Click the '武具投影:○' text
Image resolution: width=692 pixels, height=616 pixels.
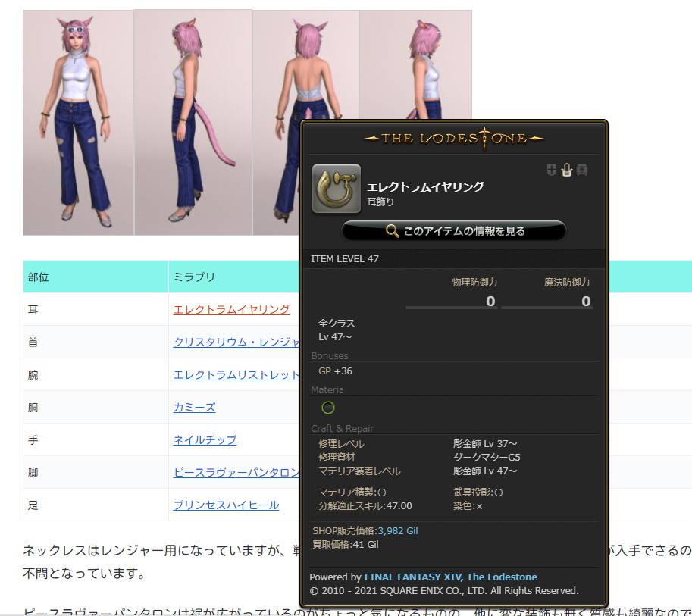[x=478, y=492]
